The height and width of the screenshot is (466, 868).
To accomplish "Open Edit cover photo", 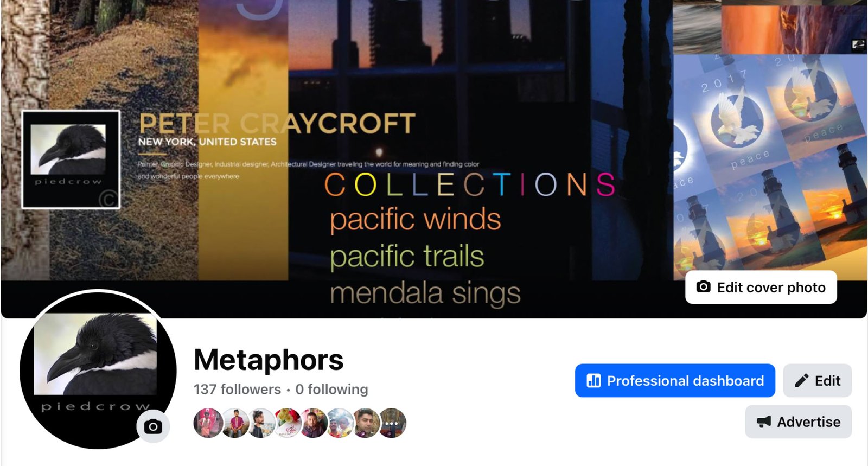I will coord(761,288).
